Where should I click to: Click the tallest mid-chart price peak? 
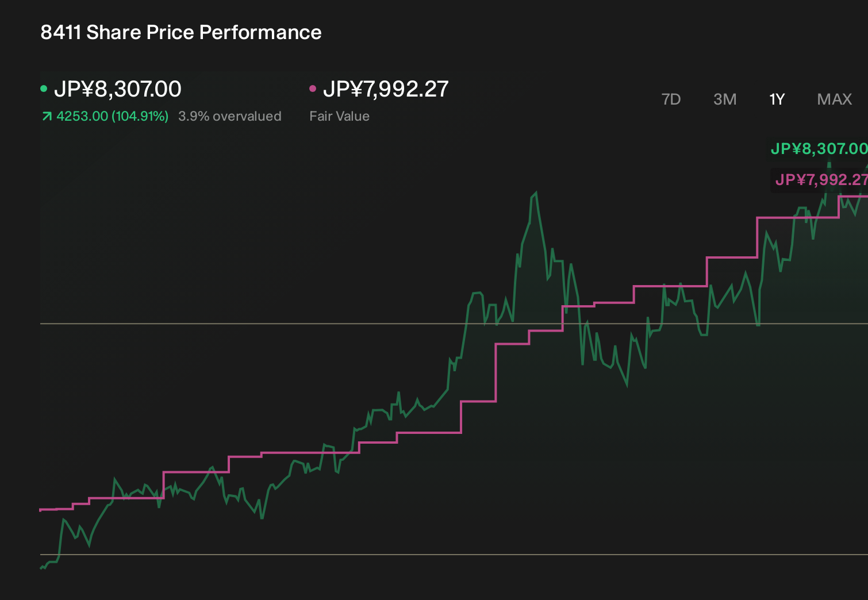coord(536,193)
